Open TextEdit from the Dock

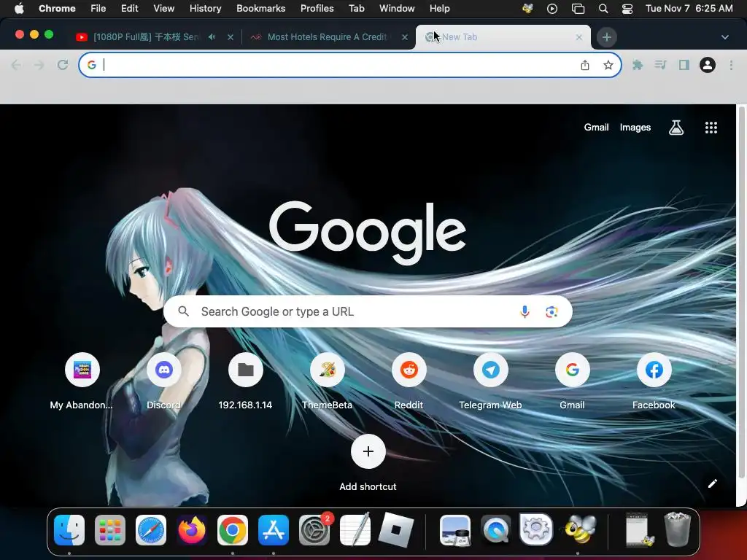355,529
